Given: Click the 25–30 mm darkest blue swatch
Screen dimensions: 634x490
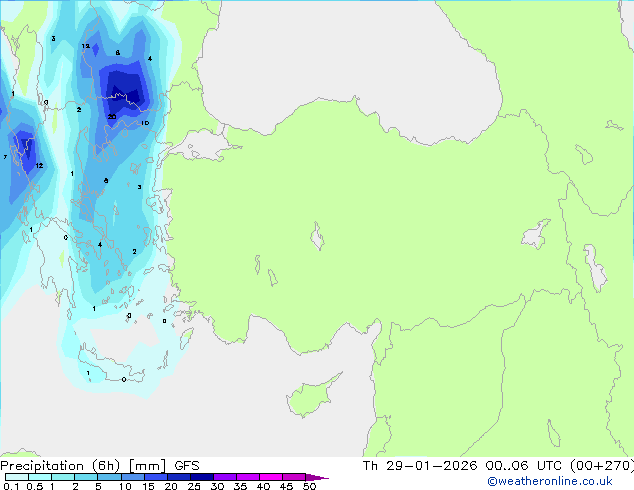Looking at the screenshot, I should coord(201,477).
